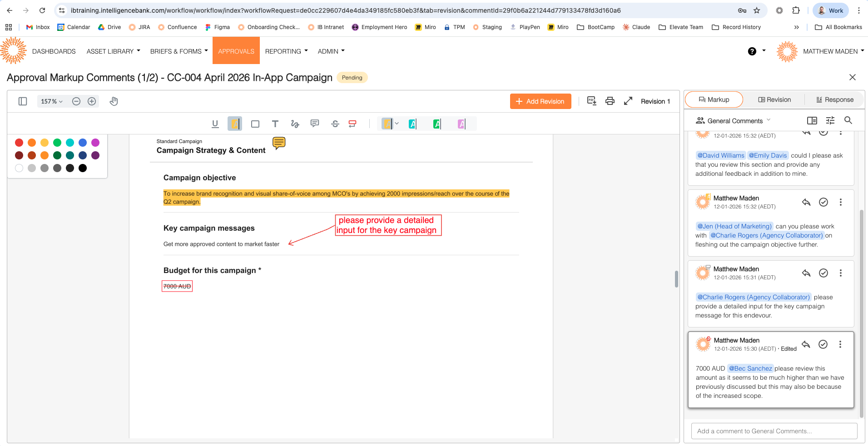Click the Add Revision button
Viewport: 868px width, 446px height.
(x=540, y=101)
